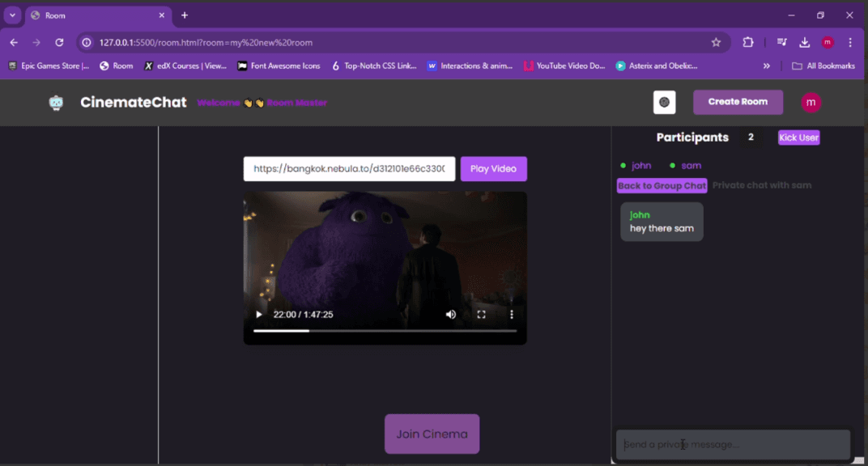Enter fullscreen with the video fullscreen icon
The width and height of the screenshot is (868, 466).
pyautogui.click(x=481, y=315)
